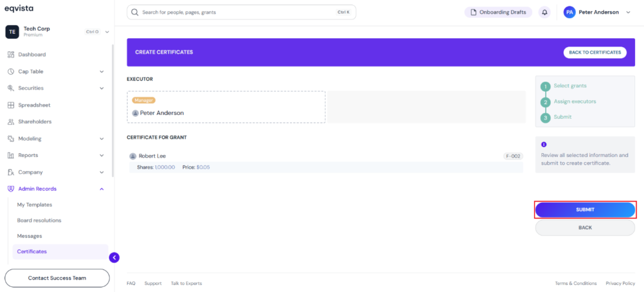
Task: Click the Cap Table pie icon
Action: point(11,72)
